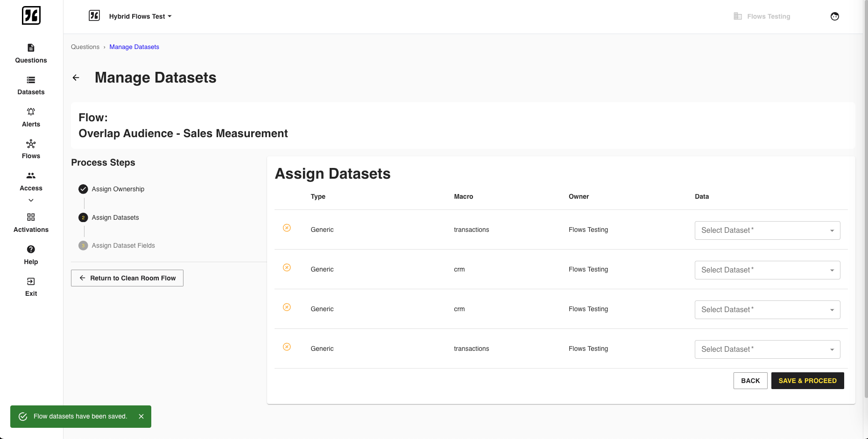
Task: Open the Help question mark icon
Action: (31, 249)
